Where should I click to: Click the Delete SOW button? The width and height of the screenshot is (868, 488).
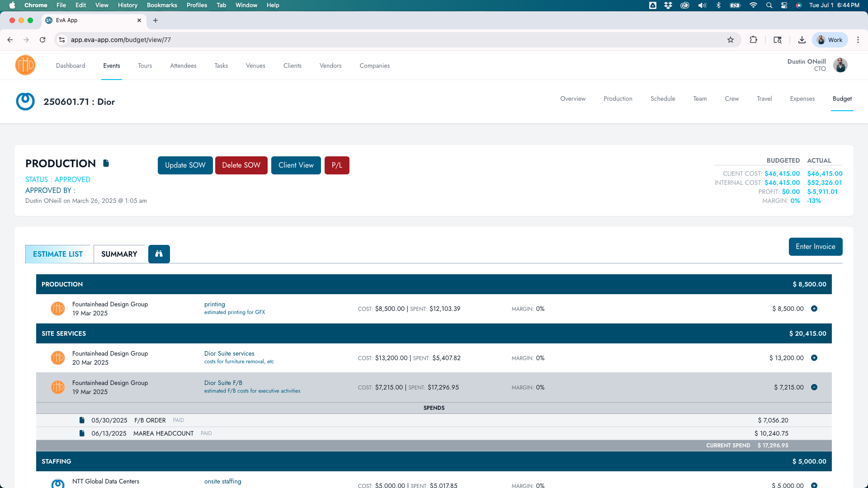(241, 165)
